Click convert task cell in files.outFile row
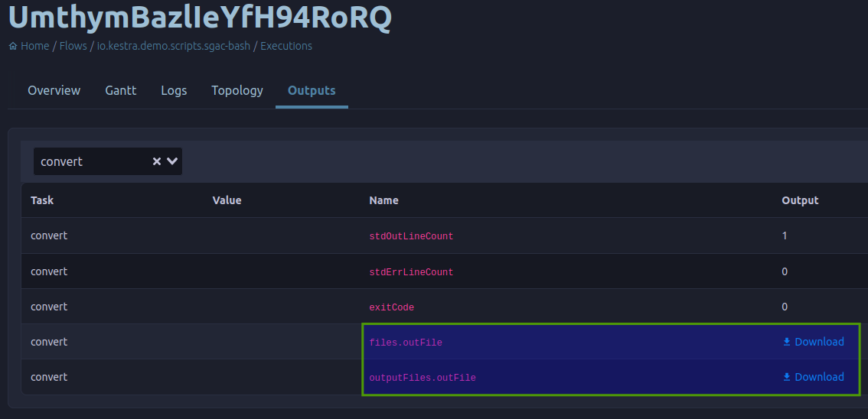Screen dimensions: 868x419 [49, 343]
